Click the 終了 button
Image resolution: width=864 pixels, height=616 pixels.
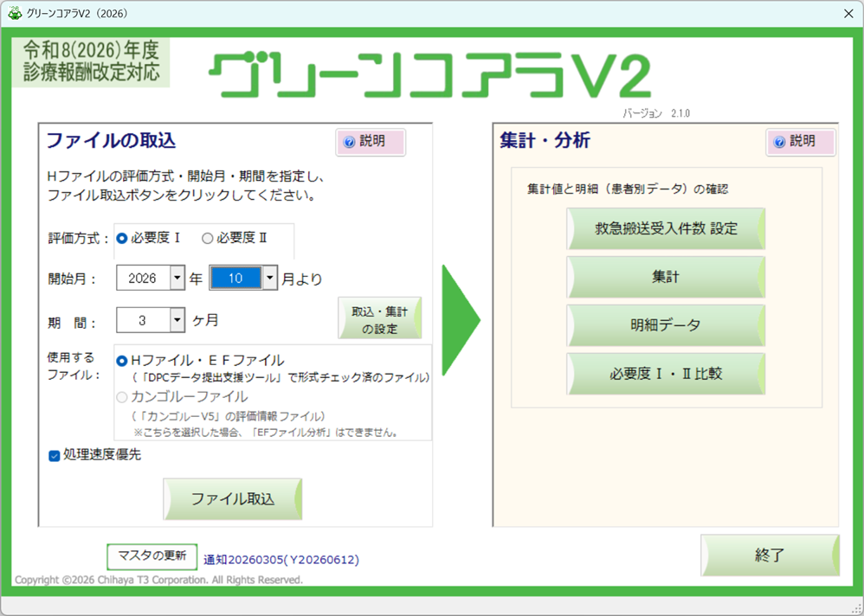(770, 555)
